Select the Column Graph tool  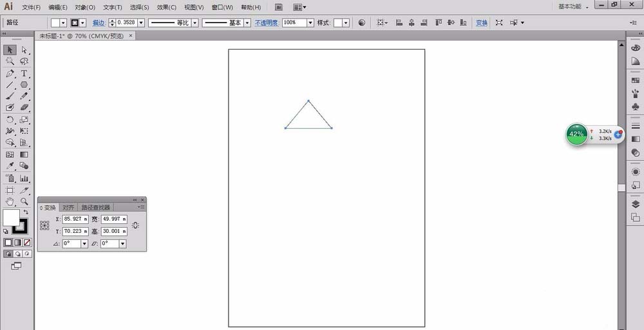click(24, 178)
